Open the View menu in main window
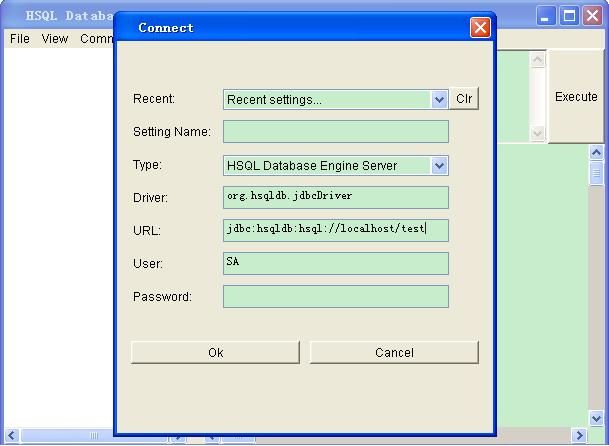The height and width of the screenshot is (446, 609). [x=55, y=39]
